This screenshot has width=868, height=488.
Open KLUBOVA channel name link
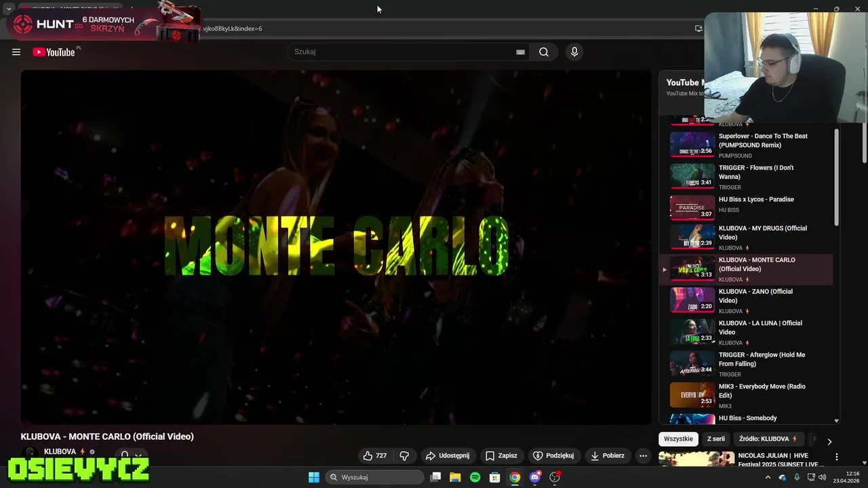(60, 451)
